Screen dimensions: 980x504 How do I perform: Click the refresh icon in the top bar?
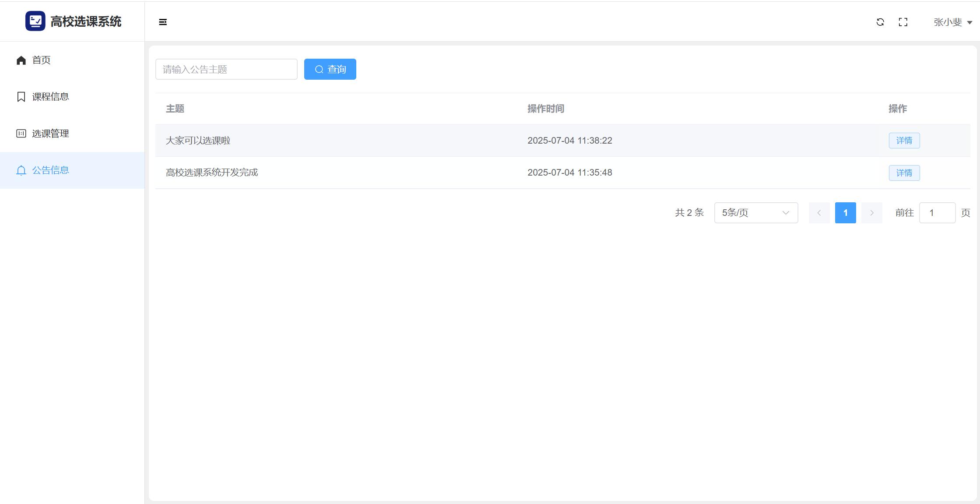pyautogui.click(x=880, y=22)
